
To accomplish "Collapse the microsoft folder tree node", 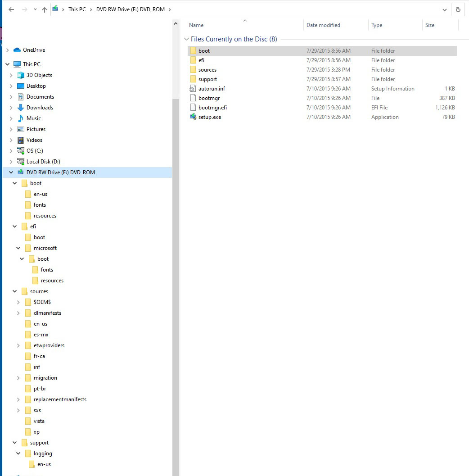I will pos(18,248).
